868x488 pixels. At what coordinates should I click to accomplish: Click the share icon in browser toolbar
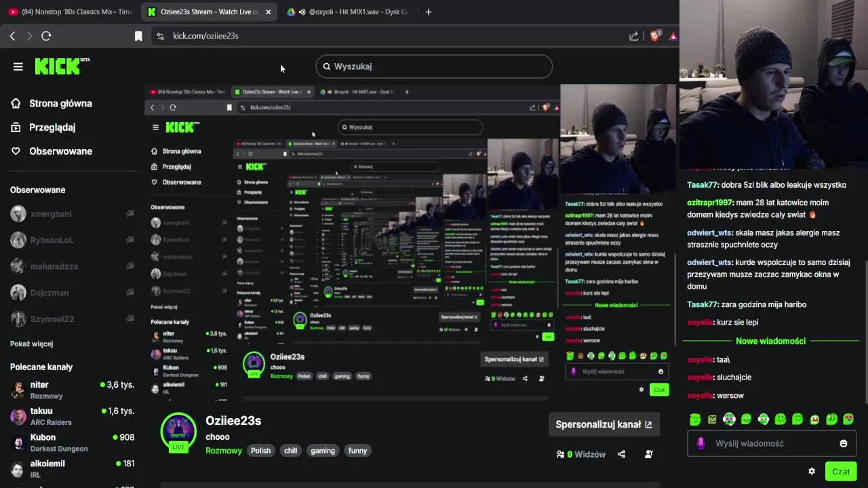pyautogui.click(x=633, y=36)
